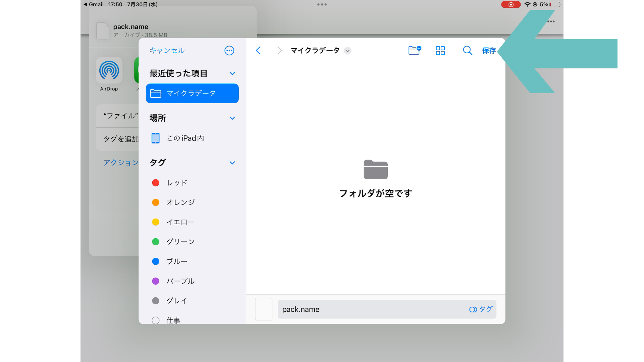The image size is (644, 362).
Task: Select the empty 仕事 tag circle
Action: coord(156,320)
